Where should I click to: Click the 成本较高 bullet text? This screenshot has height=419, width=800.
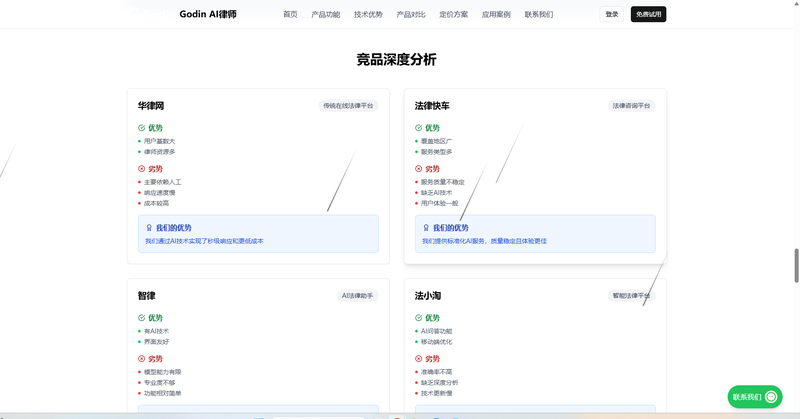pyautogui.click(x=156, y=203)
